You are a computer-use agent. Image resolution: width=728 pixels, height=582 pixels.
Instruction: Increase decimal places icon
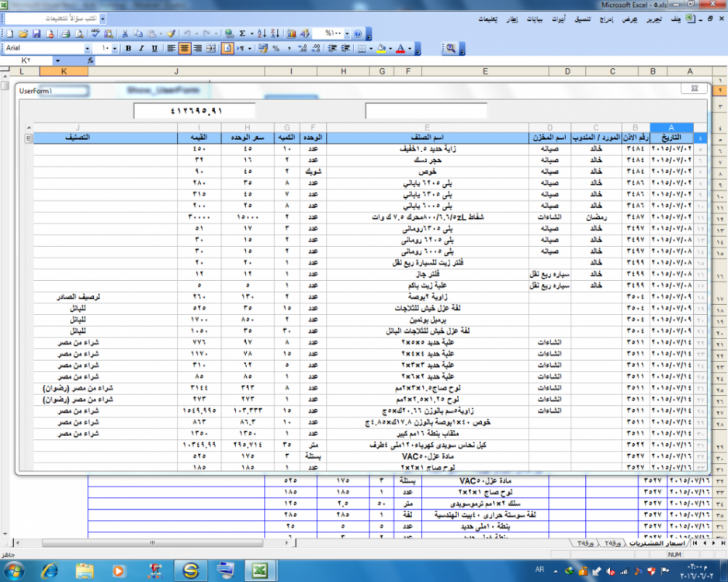tap(303, 48)
